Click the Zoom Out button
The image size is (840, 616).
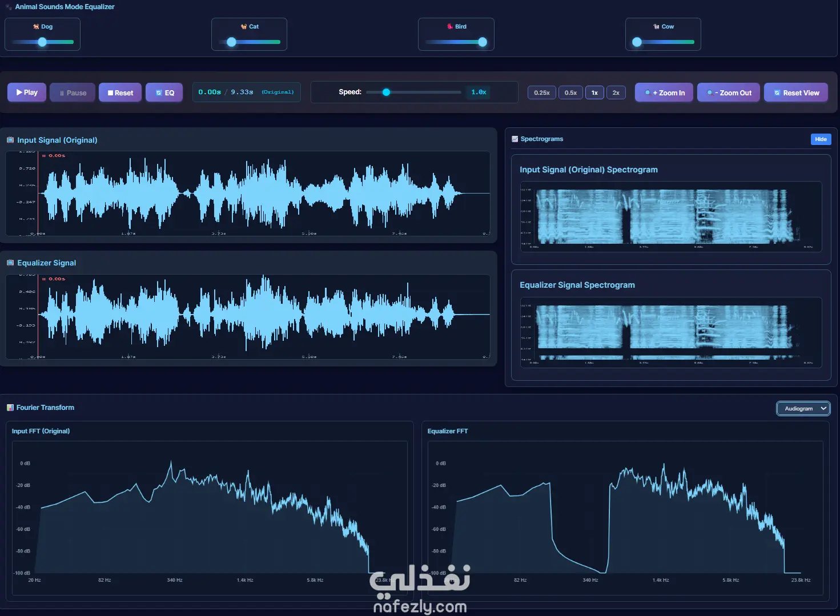coord(729,92)
